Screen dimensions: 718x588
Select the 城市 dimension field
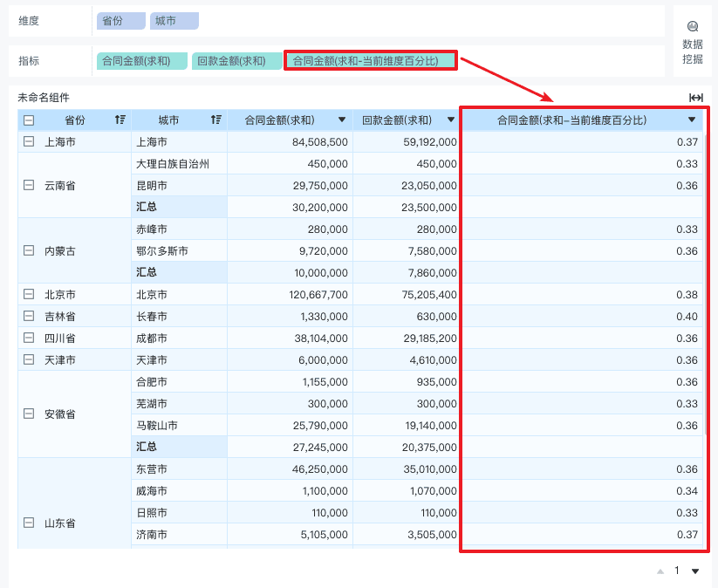174,21
